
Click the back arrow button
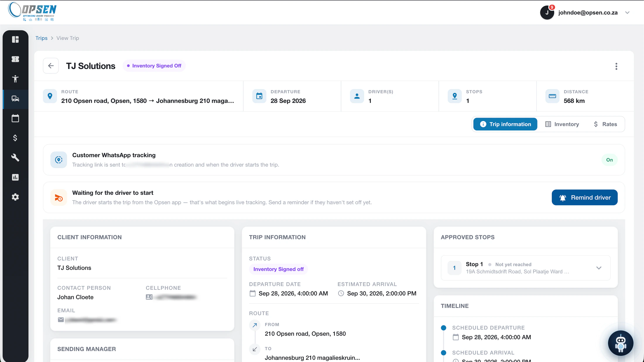click(51, 66)
